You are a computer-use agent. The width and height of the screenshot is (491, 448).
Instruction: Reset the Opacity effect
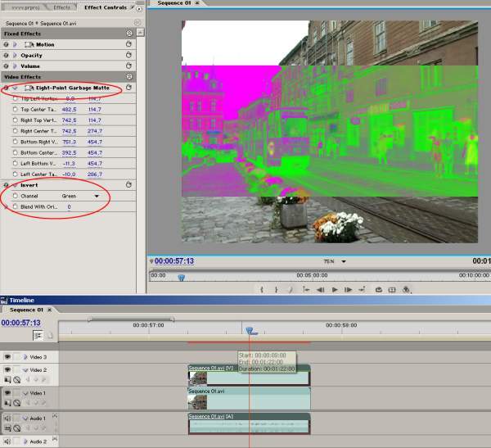coord(128,55)
